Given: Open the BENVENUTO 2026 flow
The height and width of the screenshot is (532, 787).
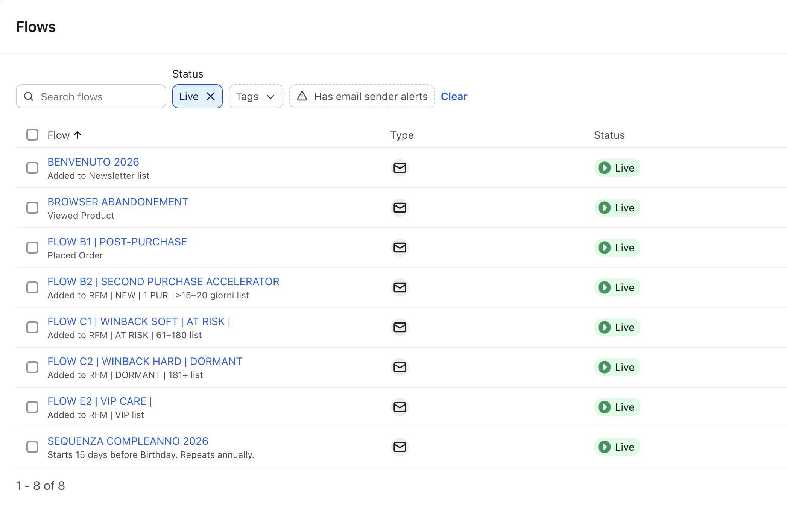Looking at the screenshot, I should (x=93, y=162).
